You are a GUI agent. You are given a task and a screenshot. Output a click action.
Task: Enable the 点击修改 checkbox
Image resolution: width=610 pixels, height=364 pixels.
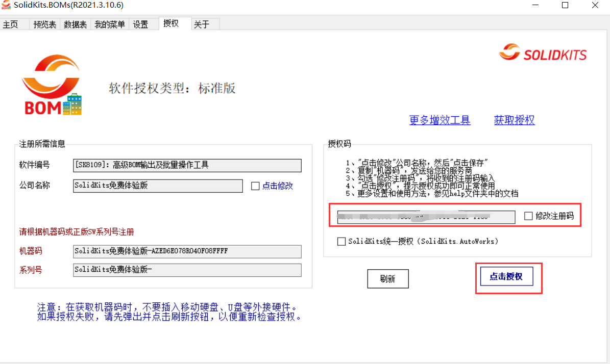[255, 186]
